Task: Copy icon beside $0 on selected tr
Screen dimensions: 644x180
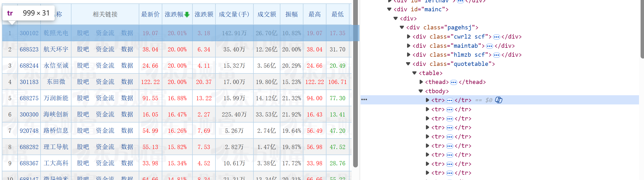Action: pyautogui.click(x=499, y=100)
